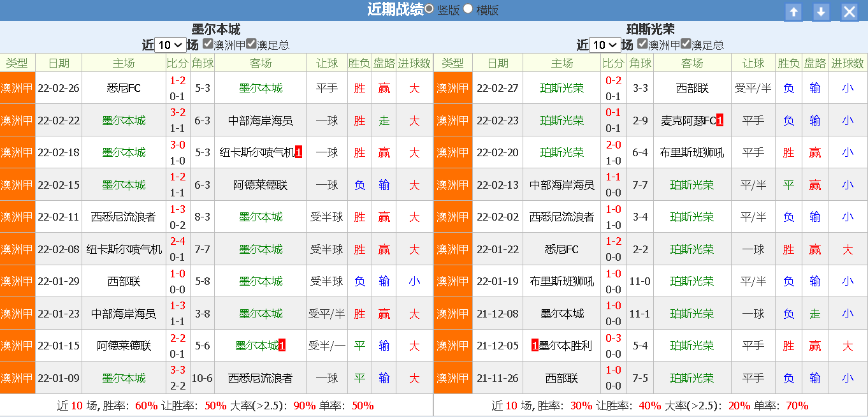Click 日期 column header in left table

(59, 63)
